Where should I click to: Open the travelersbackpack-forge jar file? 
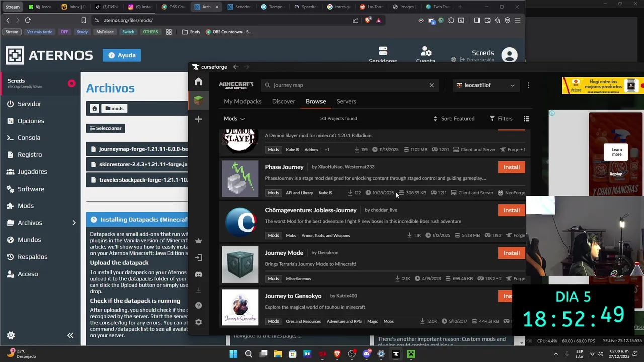(x=138, y=179)
